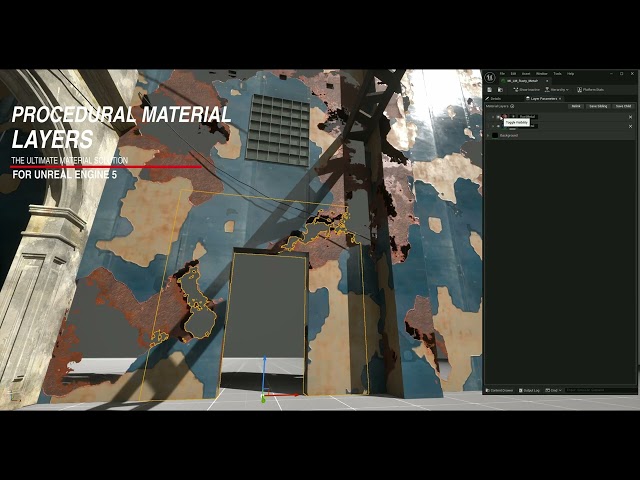This screenshot has width=640, height=480.
Task: Close the Layer Parameters tab
Action: [560, 99]
